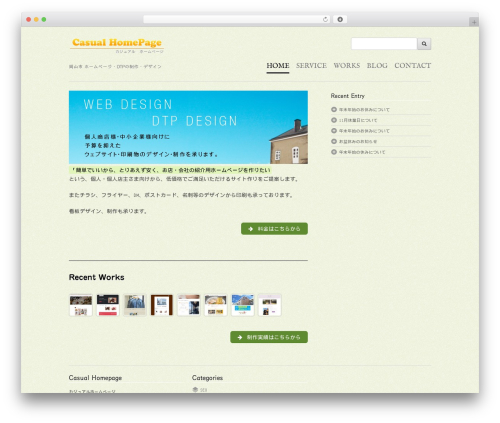The height and width of the screenshot is (423, 500).
Task: Click the Recent Entry sidebar heading
Action: click(348, 96)
